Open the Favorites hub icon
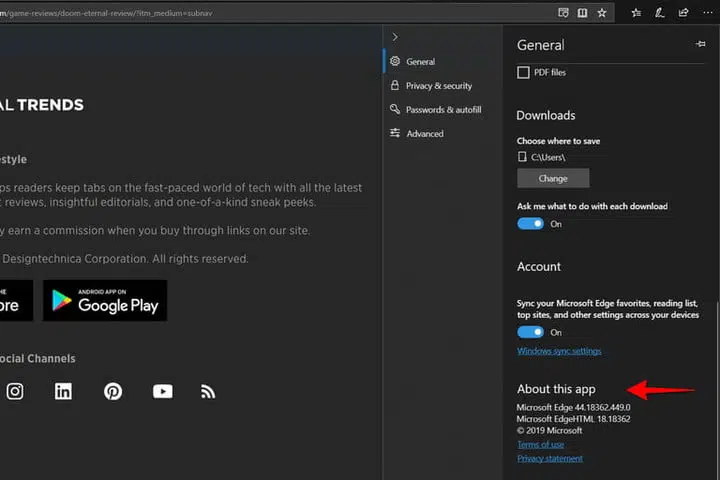720x480 pixels. [636, 13]
